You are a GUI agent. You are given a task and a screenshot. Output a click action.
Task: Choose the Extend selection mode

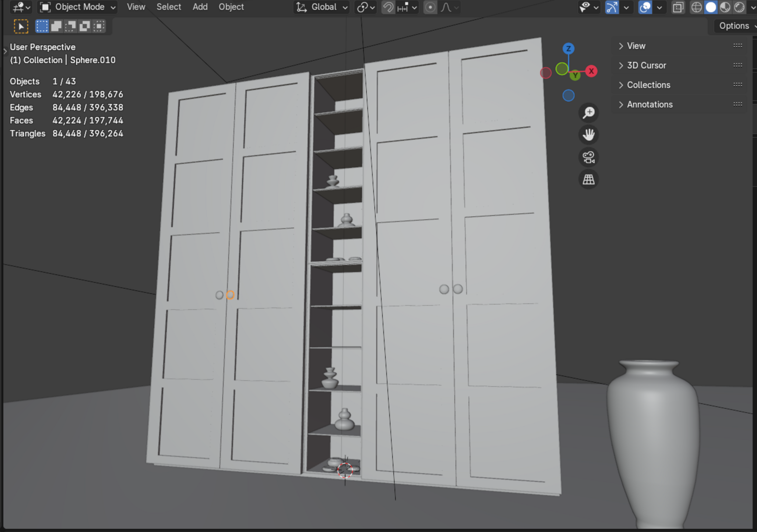point(56,26)
